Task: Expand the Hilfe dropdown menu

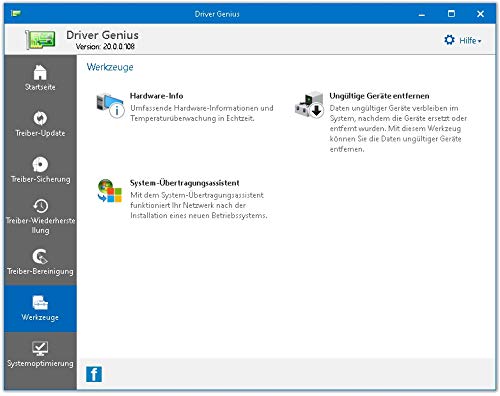Action: [470, 41]
